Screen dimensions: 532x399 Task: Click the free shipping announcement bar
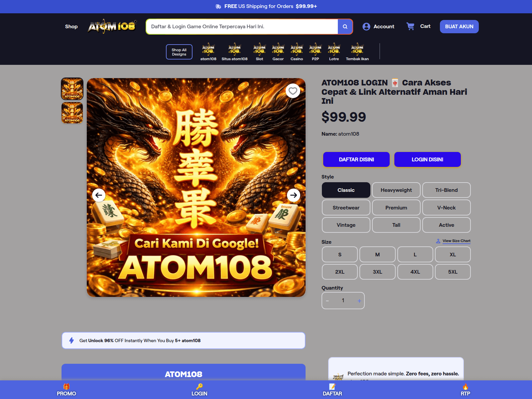click(266, 6)
